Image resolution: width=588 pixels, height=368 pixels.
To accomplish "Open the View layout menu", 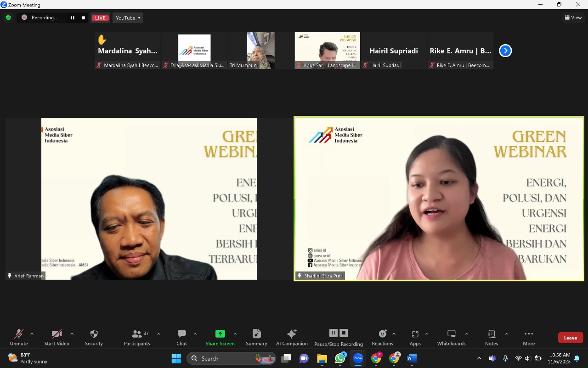I will 573,18.
